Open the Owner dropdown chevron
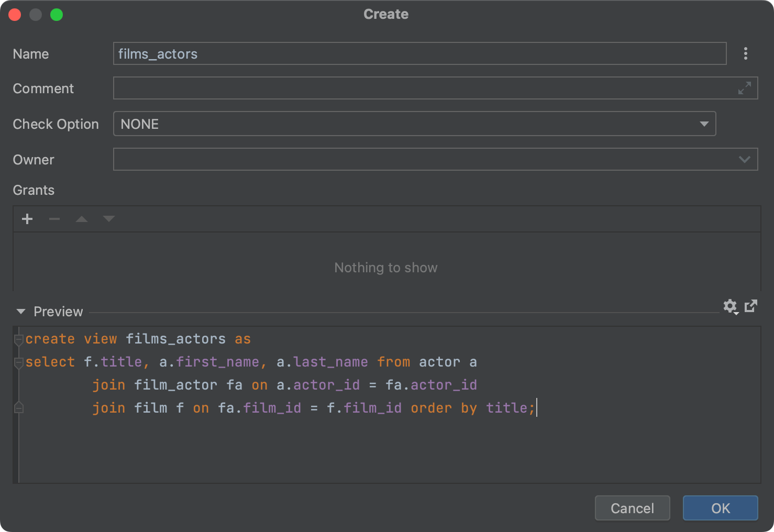The image size is (774, 532). click(745, 159)
